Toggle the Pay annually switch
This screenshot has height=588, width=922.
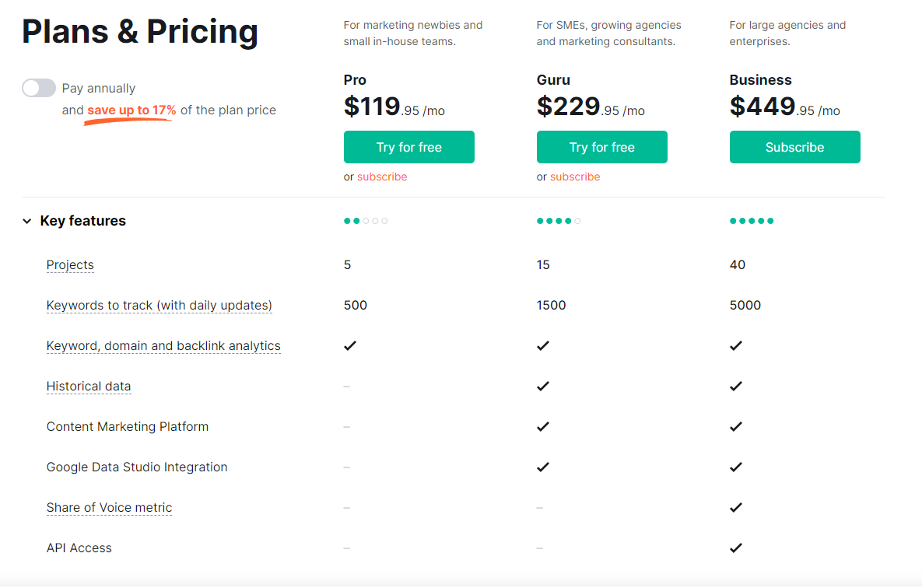click(x=39, y=88)
